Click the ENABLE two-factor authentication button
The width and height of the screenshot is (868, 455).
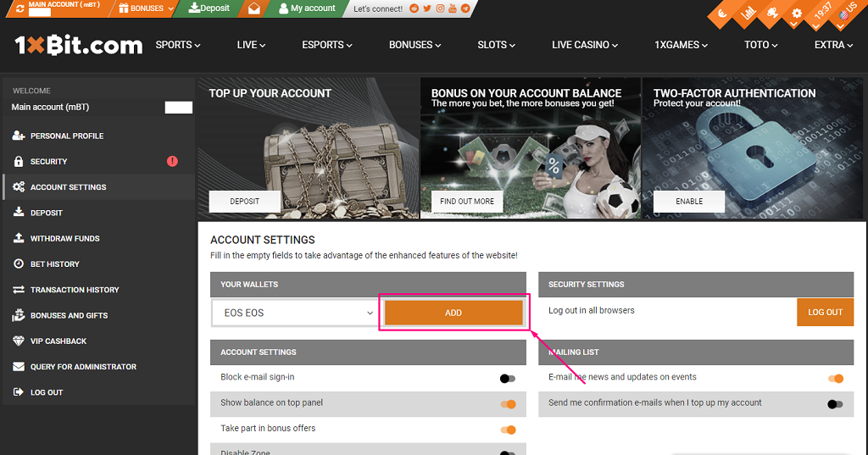click(689, 202)
